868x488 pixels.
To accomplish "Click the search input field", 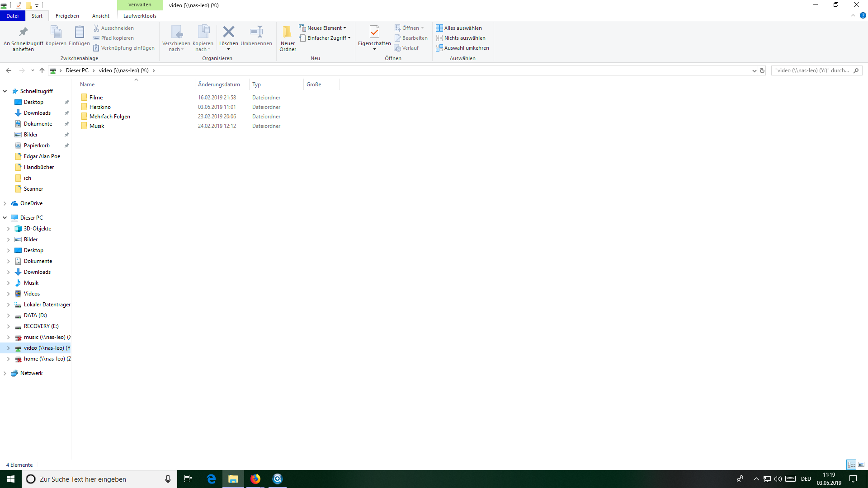I will pos(813,70).
